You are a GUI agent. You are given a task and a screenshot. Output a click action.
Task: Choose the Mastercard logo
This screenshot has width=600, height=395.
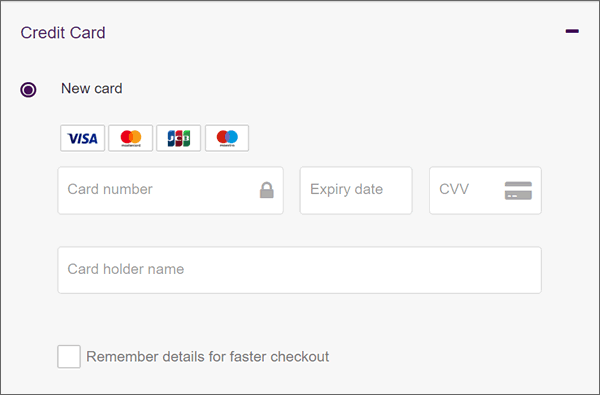[130, 138]
